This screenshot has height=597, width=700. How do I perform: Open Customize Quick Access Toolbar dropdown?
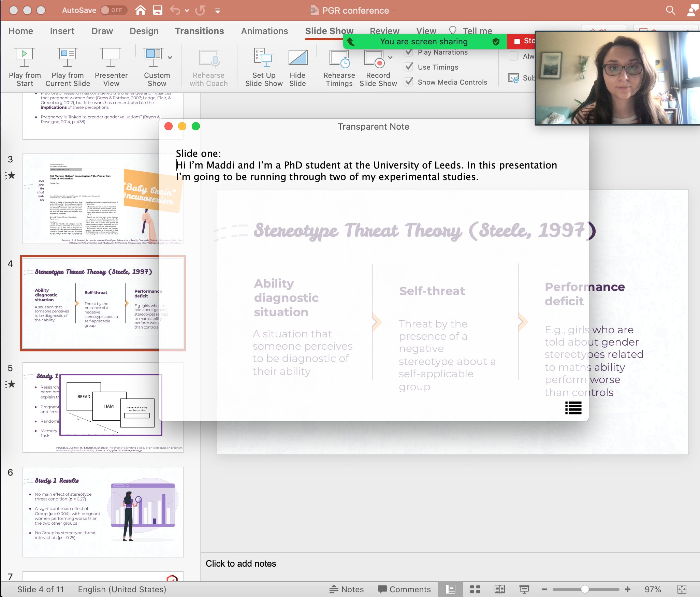tap(217, 11)
